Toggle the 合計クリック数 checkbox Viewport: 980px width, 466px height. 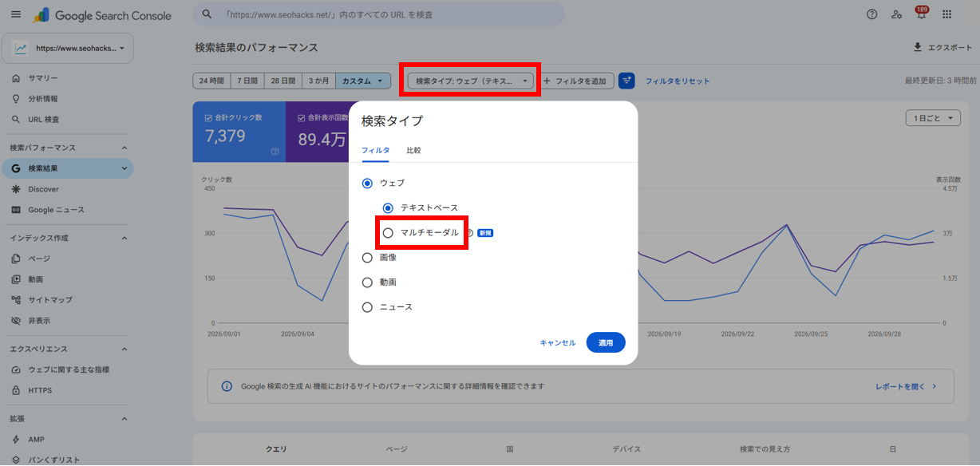(209, 118)
